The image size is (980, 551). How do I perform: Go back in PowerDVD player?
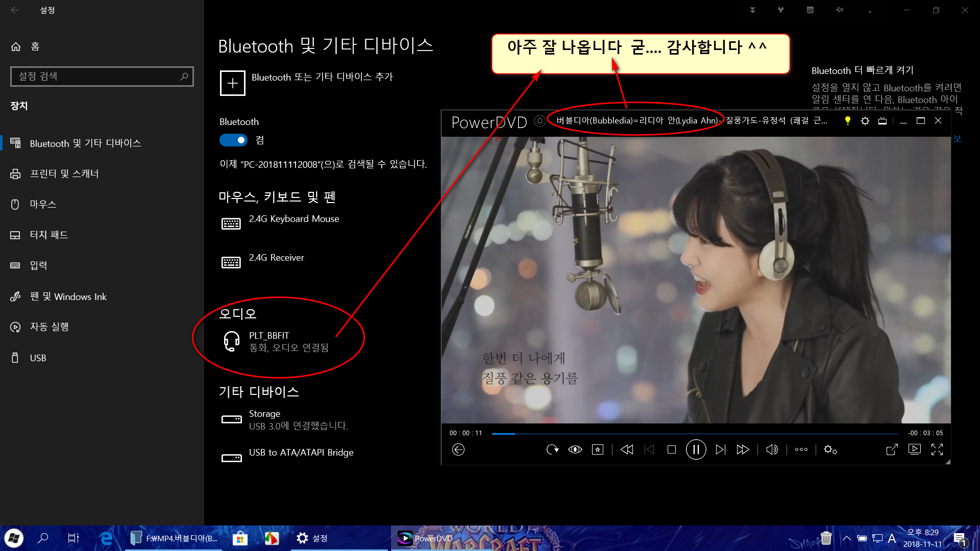coord(458,449)
